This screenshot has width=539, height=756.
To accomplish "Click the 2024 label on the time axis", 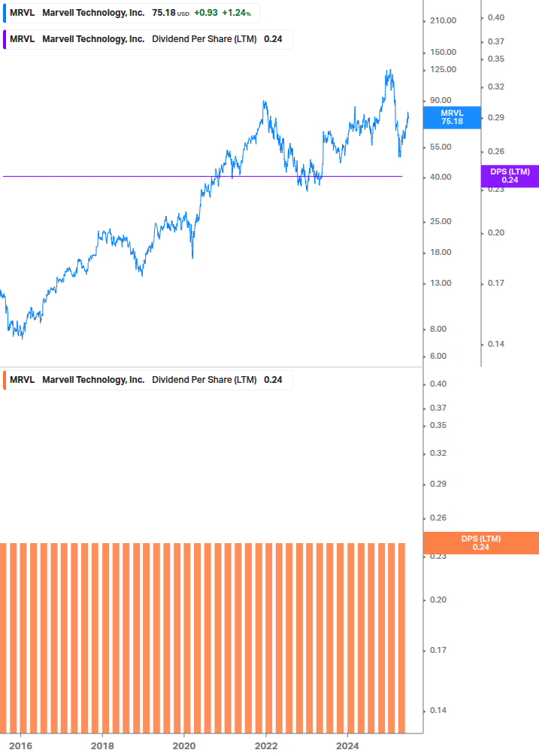I will 347,746.
